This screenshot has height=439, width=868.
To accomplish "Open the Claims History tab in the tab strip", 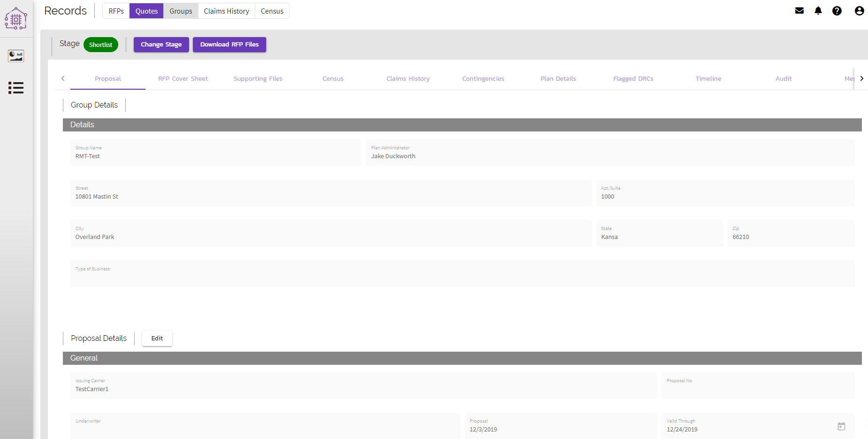I will pyautogui.click(x=408, y=78).
